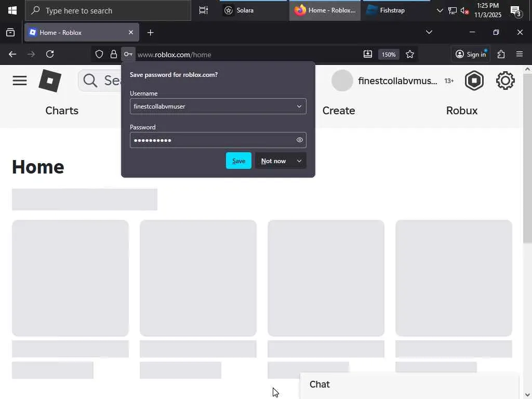View site security padlock info
Image resolution: width=532 pixels, height=399 pixels.
(114, 54)
